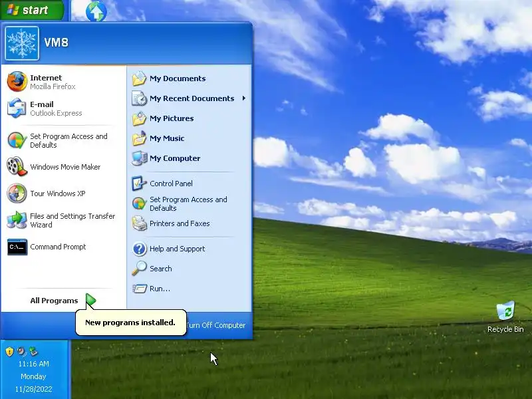
Task: Open My Pictures folder icon
Action: point(139,118)
